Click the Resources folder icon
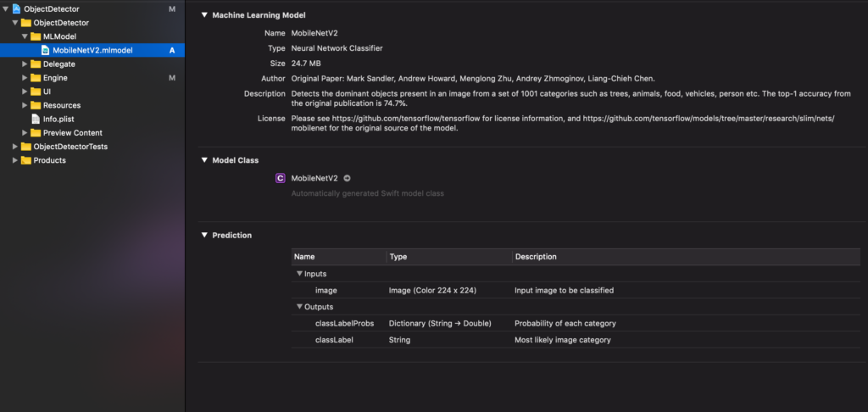This screenshot has height=412, width=868. coord(36,105)
